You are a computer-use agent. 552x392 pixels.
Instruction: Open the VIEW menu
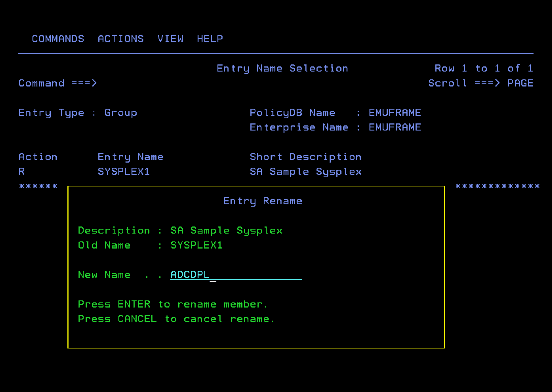pyautogui.click(x=171, y=39)
